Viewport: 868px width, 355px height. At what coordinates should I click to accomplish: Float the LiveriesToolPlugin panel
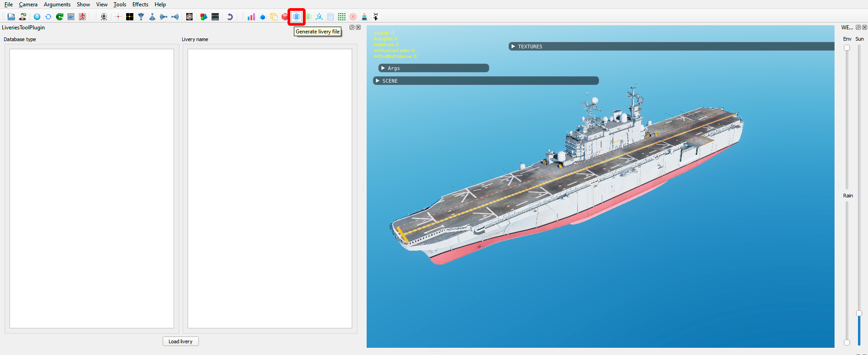point(352,28)
